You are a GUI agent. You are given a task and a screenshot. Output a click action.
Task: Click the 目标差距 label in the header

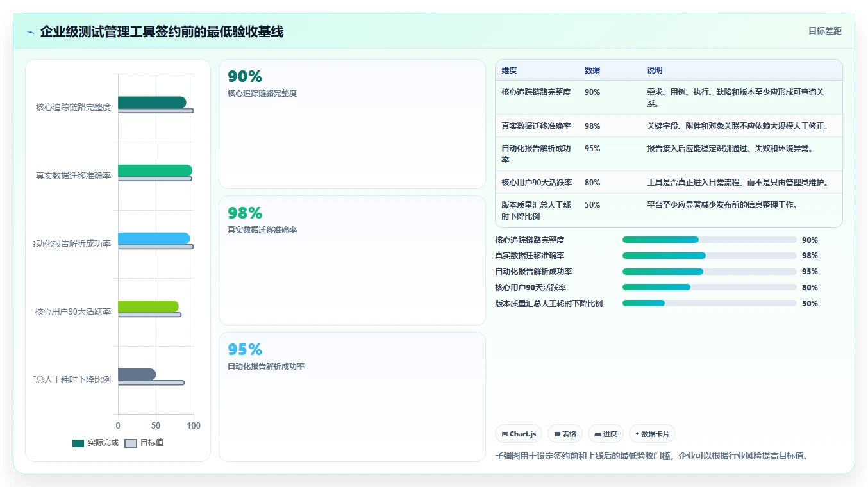tap(825, 31)
